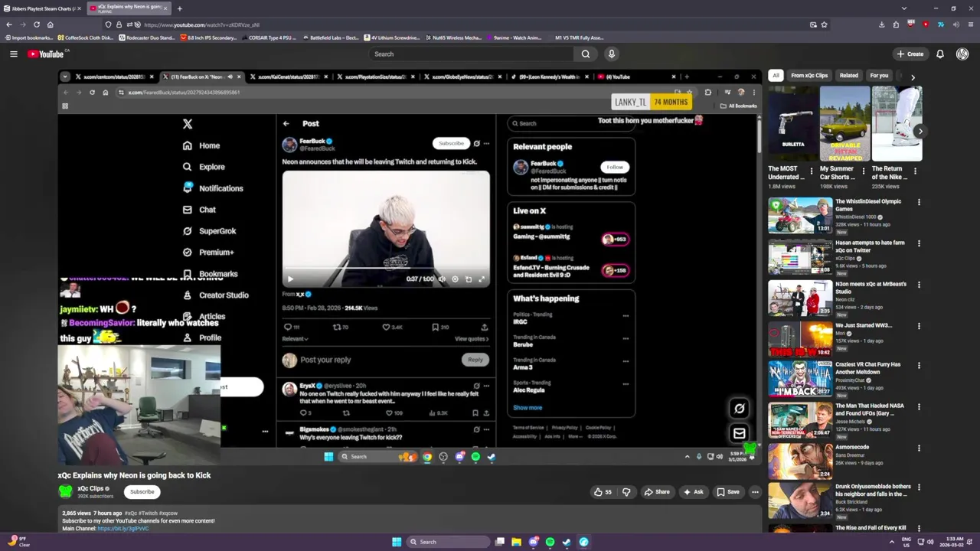
Task: Open the YouTube account avatar menu
Action: coord(962,54)
